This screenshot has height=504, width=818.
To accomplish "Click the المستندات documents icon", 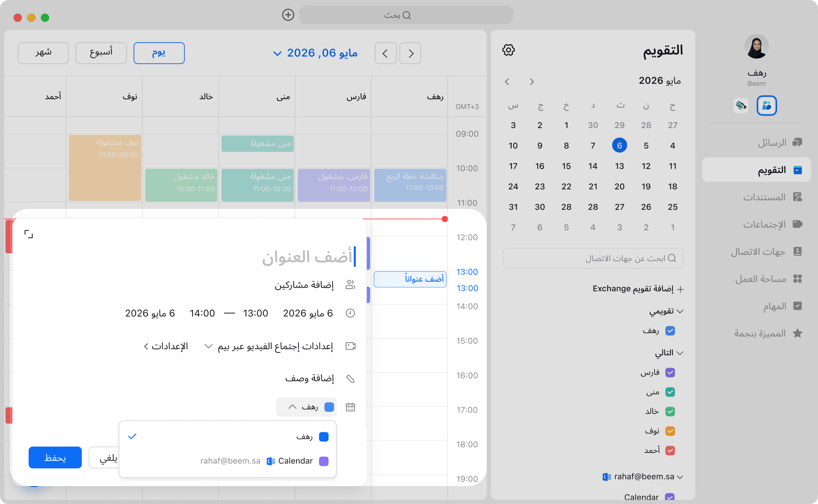I will 797,197.
